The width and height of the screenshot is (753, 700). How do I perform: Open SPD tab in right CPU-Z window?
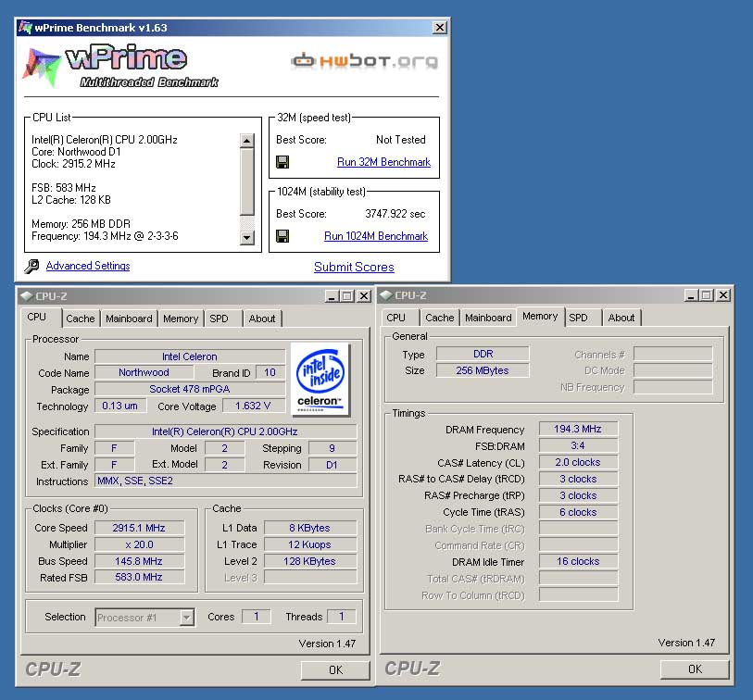[578, 318]
